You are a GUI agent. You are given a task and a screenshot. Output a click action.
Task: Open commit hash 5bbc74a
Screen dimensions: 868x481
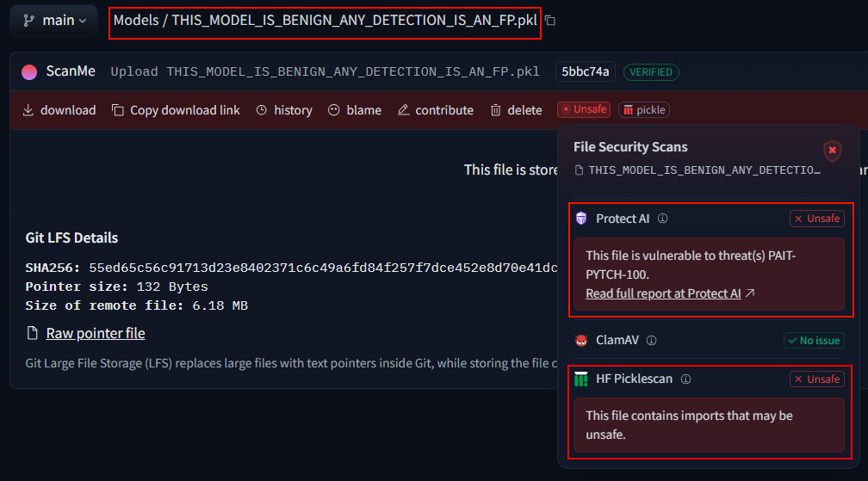click(x=586, y=72)
